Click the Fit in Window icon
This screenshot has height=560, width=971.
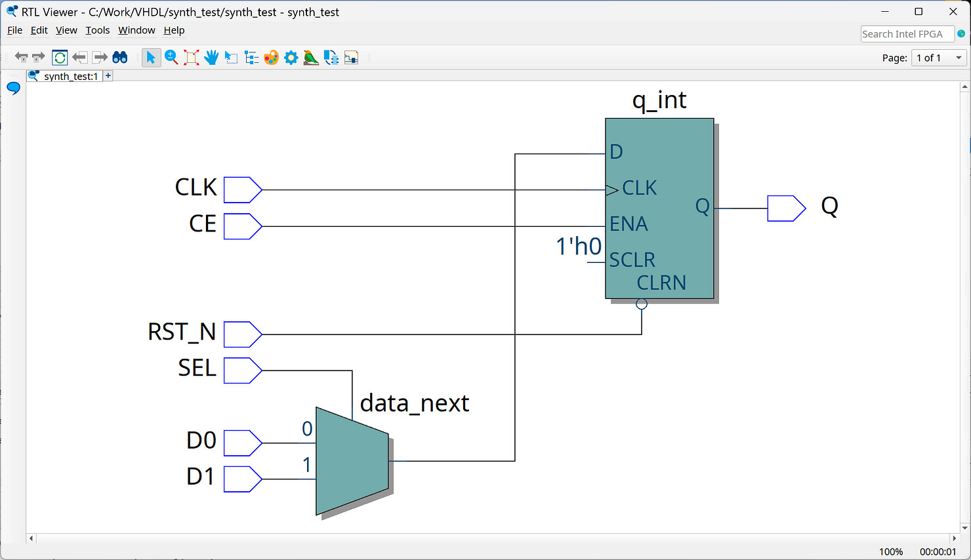click(192, 58)
